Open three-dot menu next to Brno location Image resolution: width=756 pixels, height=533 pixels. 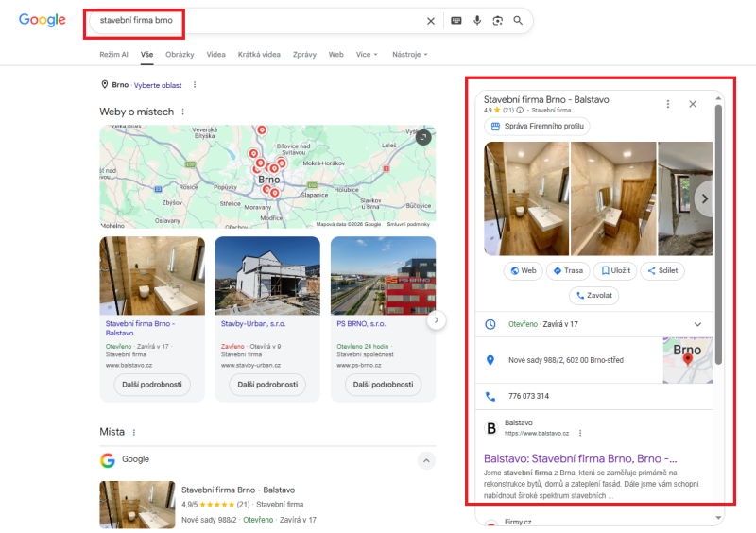pyautogui.click(x=195, y=85)
